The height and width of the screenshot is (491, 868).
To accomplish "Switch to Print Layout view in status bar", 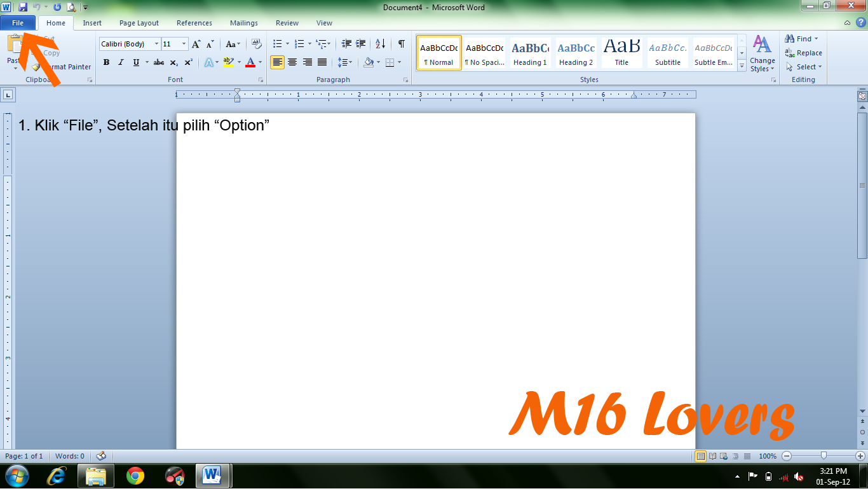I will point(701,456).
